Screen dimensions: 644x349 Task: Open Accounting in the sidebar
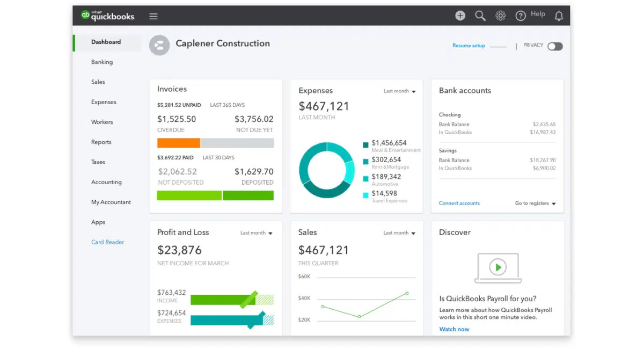click(106, 182)
